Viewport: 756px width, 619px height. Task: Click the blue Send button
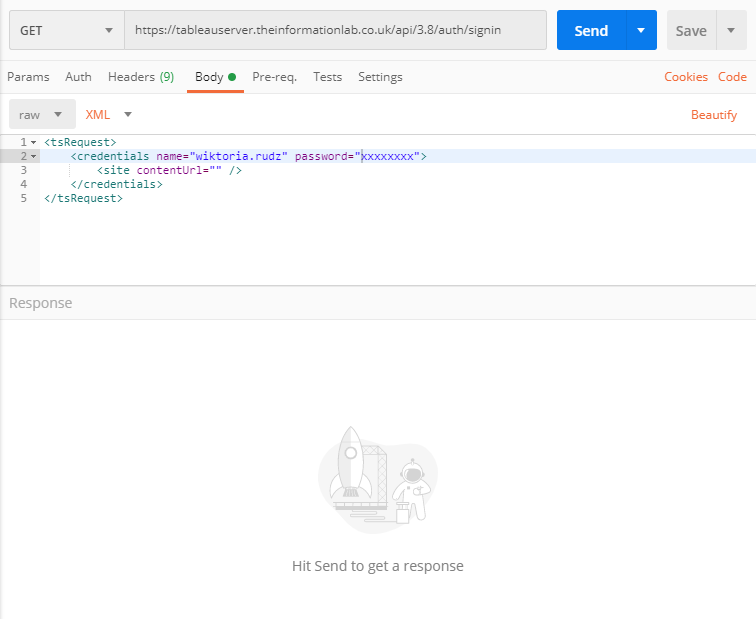[x=590, y=31]
